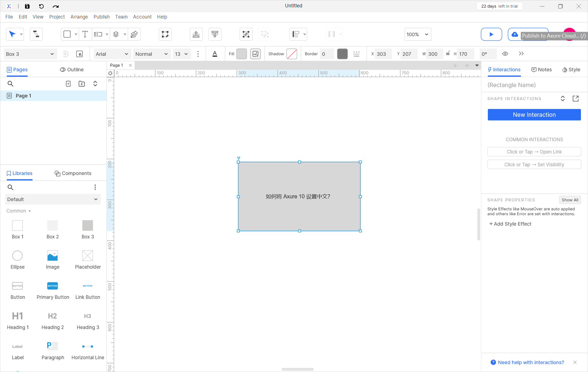Open the File menu

coord(9,17)
